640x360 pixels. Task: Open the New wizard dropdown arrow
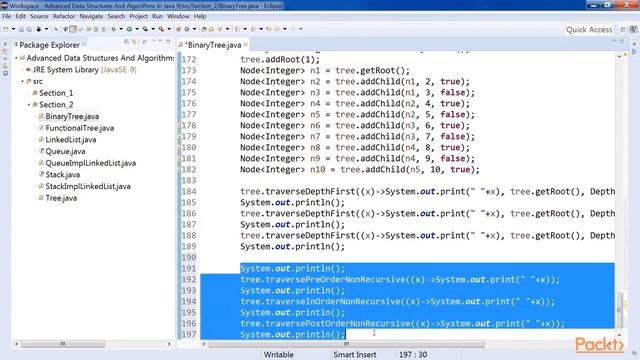(x=13, y=29)
